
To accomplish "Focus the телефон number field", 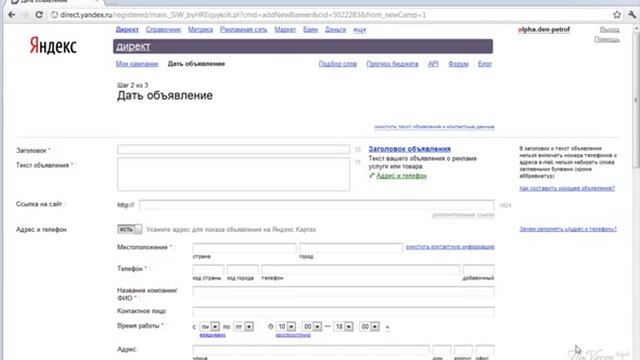I will (x=360, y=269).
